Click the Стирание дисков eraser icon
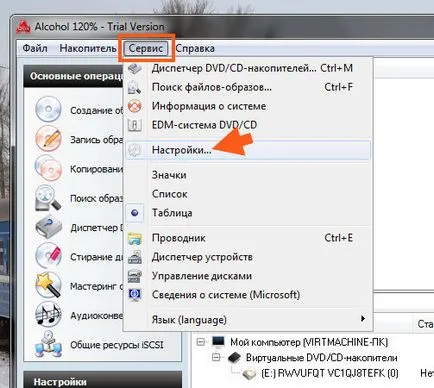Image resolution: width=434 pixels, height=388 pixels. click(x=49, y=256)
